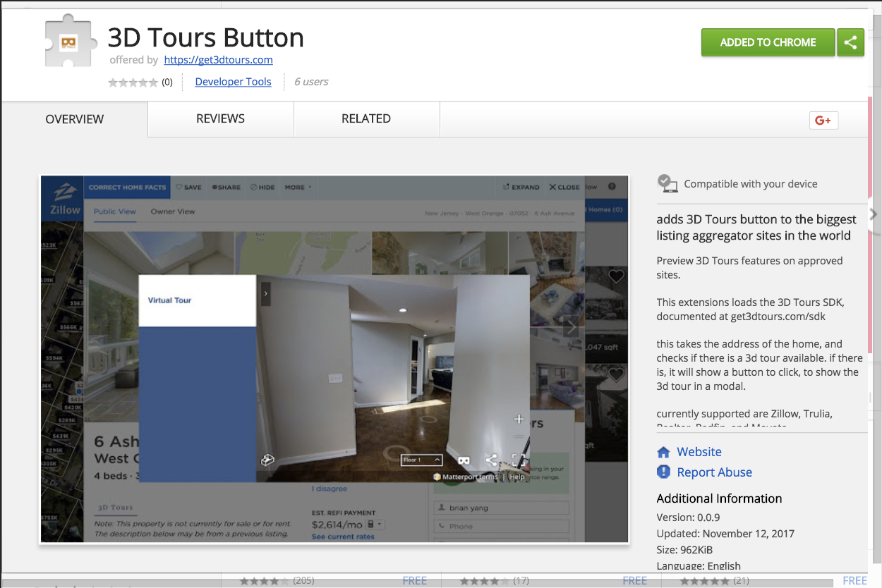Click the help question mark icon in Zillow header
This screenshot has height=588, width=882.
pyautogui.click(x=612, y=187)
